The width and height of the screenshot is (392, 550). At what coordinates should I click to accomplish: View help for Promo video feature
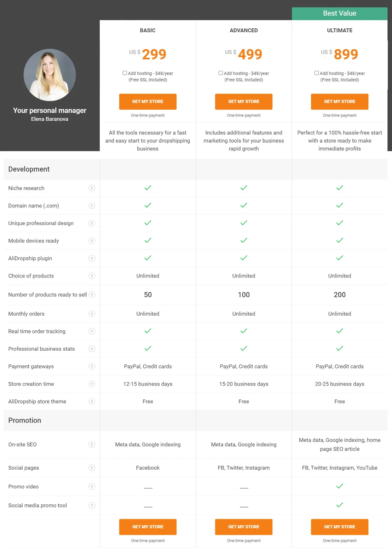click(92, 486)
